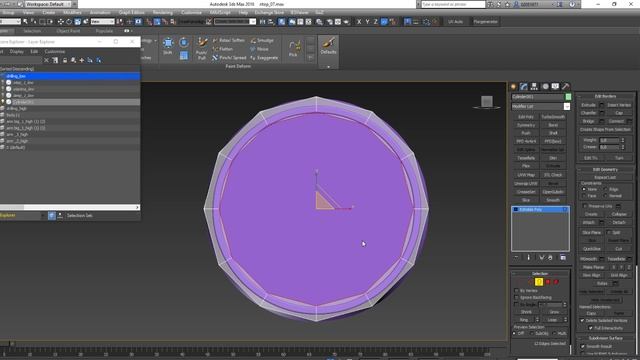Image resolution: width=640 pixels, height=360 pixels.
Task: Select the Flatten brush
Action: pos(223,49)
